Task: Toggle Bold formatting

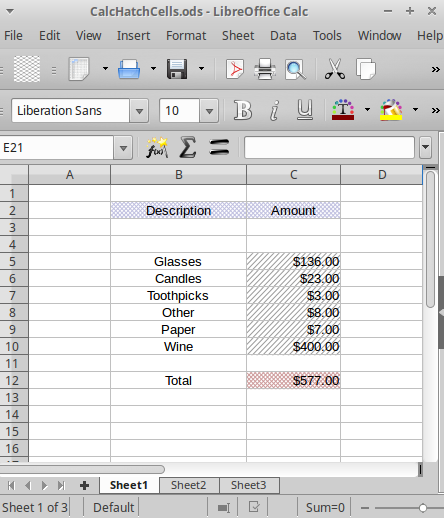Action: 243,110
